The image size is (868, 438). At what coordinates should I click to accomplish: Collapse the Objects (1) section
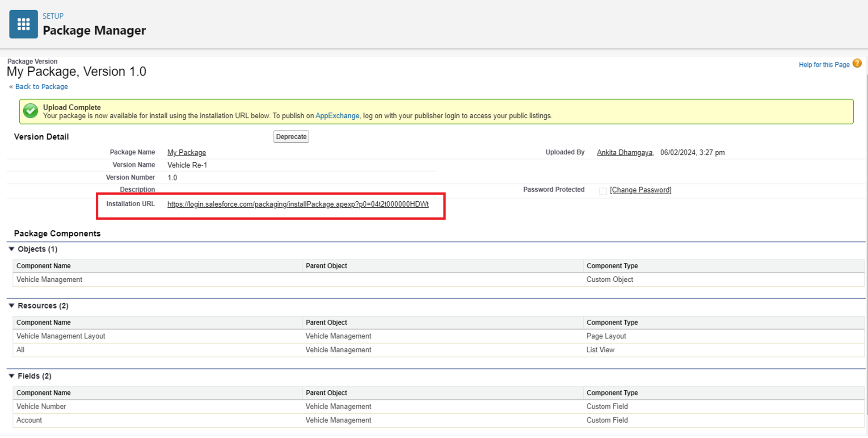coord(12,249)
